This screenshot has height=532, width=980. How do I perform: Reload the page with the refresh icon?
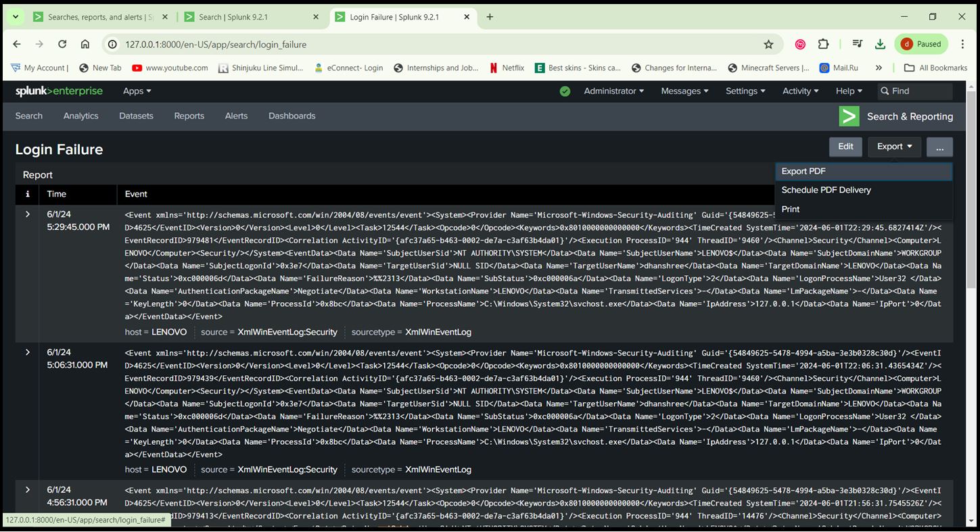(x=62, y=43)
